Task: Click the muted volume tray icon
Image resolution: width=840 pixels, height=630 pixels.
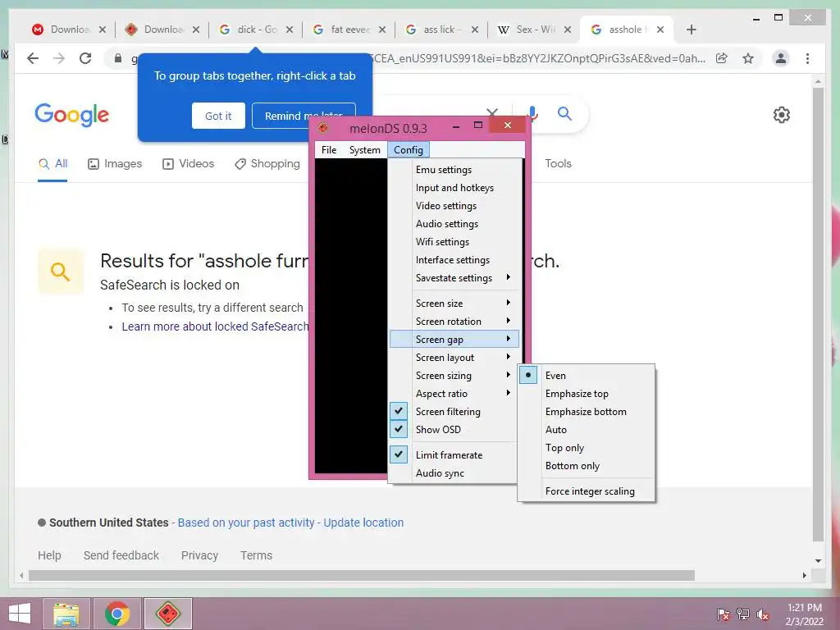Action: pos(763,614)
